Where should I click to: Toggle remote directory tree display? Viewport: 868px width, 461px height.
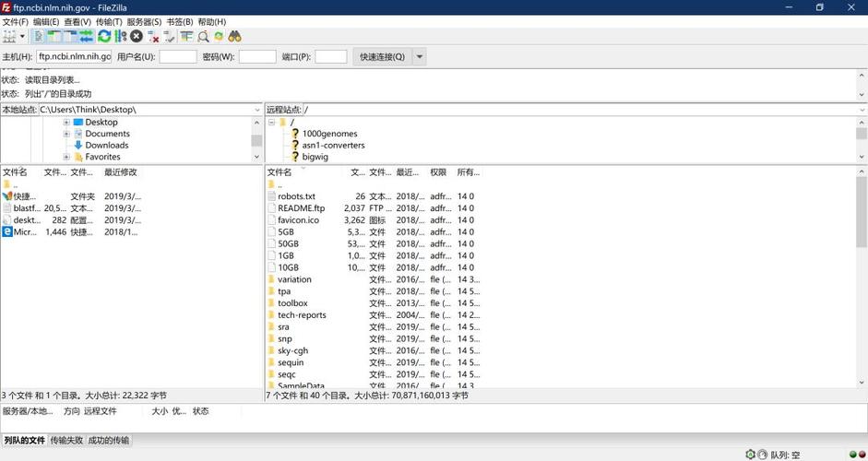coord(70,37)
